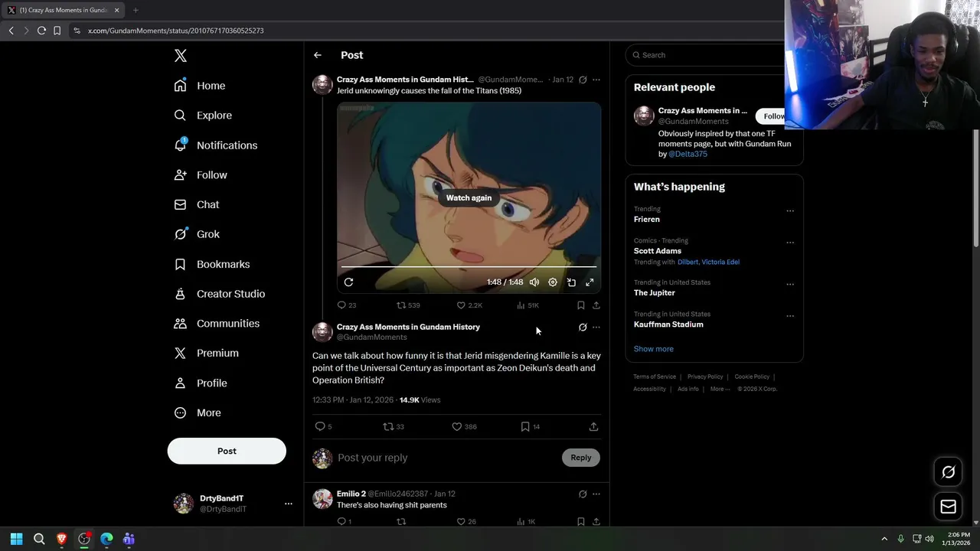Replay the video with the replay icon
980x551 pixels.
[x=348, y=282]
